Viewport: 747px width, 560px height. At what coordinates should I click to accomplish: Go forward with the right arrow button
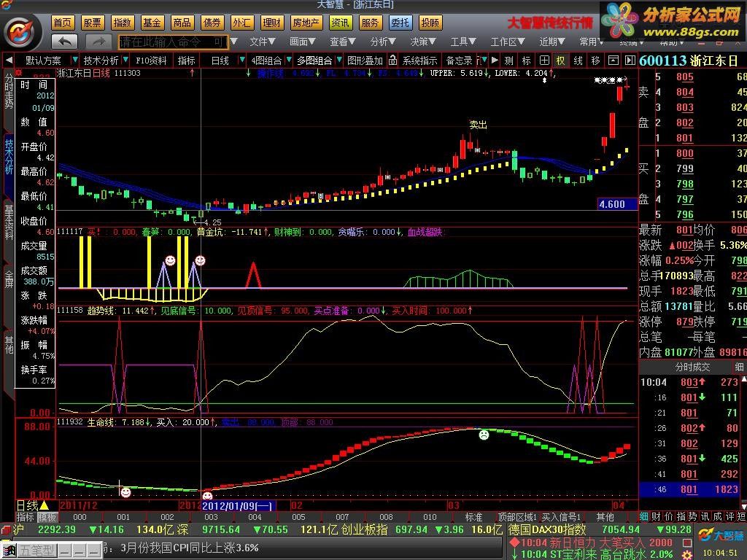tap(98, 42)
